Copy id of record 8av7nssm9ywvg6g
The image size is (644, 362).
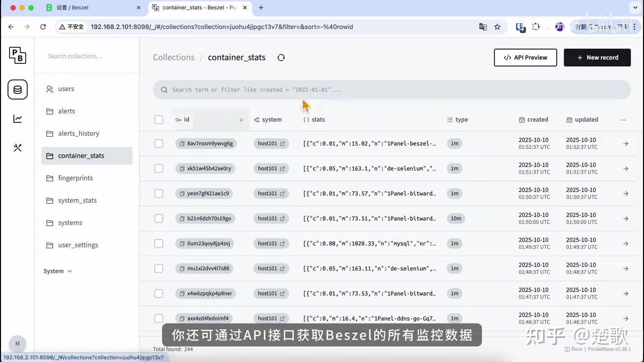[182, 144]
